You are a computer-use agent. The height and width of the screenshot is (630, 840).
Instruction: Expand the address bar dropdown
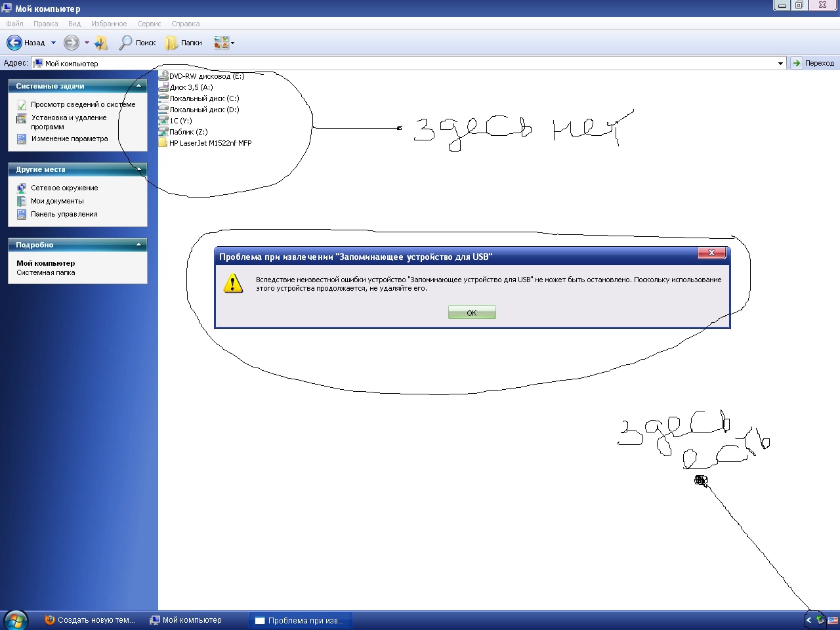click(x=780, y=64)
